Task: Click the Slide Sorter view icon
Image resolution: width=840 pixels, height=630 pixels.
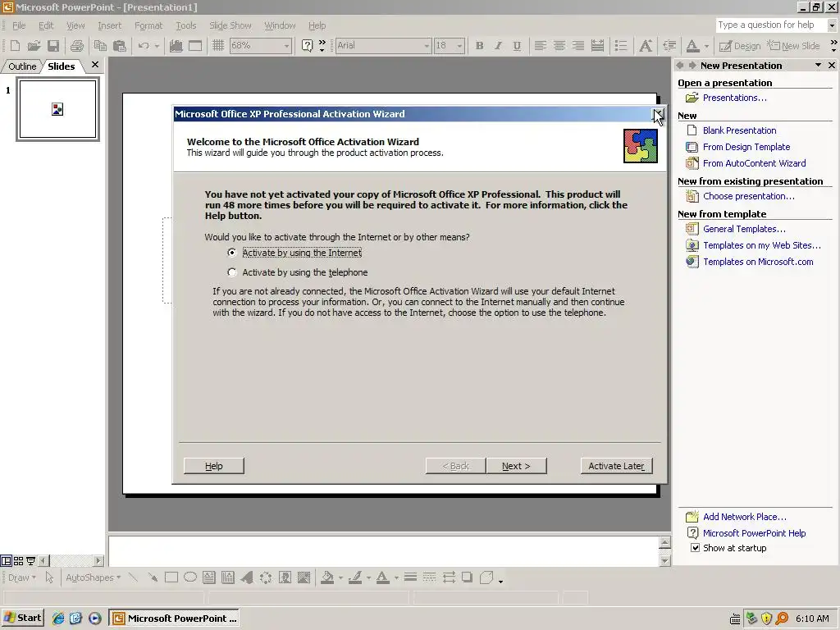Action: 18,561
